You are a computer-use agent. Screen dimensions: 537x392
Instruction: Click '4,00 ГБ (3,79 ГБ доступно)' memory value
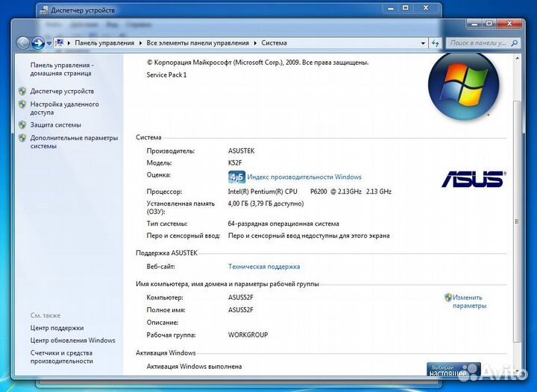(266, 203)
